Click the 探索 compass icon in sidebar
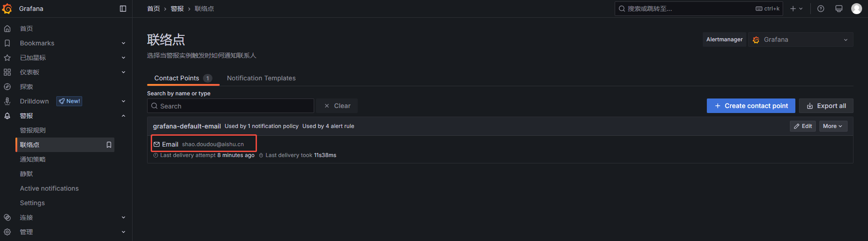The height and width of the screenshot is (241, 868). 7,87
